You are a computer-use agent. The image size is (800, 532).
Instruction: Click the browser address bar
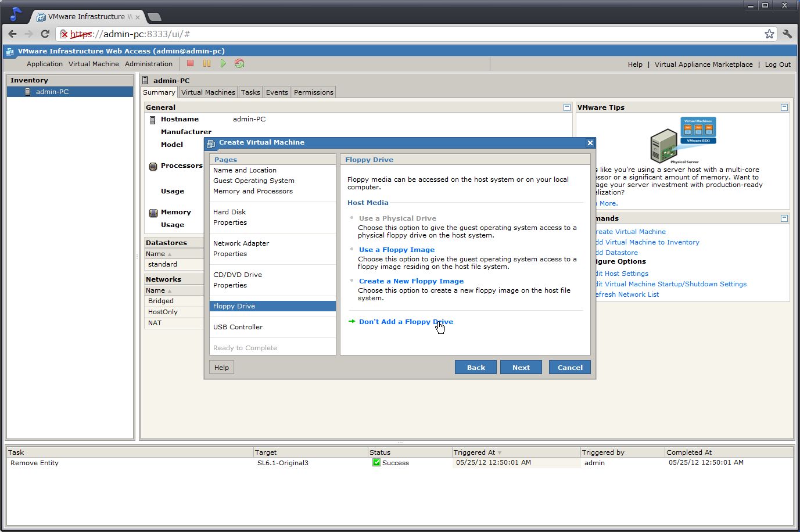pyautogui.click(x=416, y=34)
